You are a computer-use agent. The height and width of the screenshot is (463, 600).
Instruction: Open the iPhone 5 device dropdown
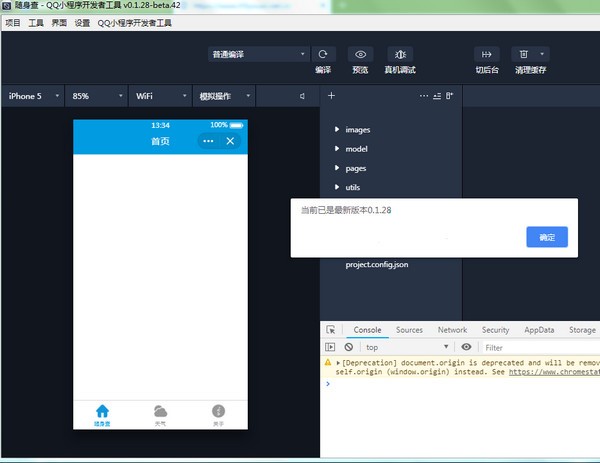pyautogui.click(x=32, y=96)
